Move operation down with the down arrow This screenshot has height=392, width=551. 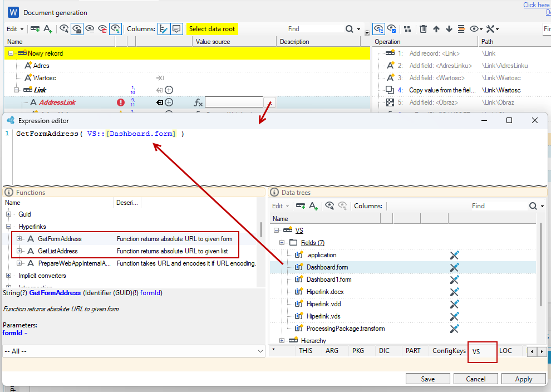pos(449,29)
